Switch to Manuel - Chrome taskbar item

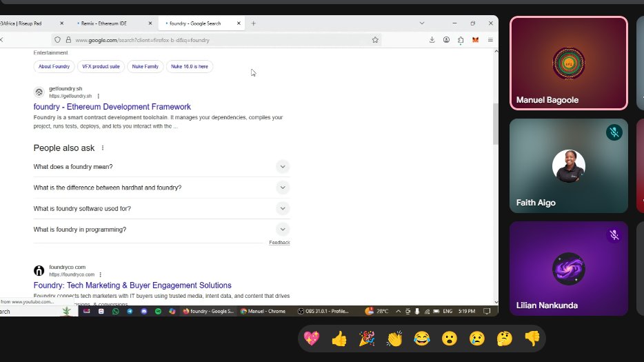263,312
